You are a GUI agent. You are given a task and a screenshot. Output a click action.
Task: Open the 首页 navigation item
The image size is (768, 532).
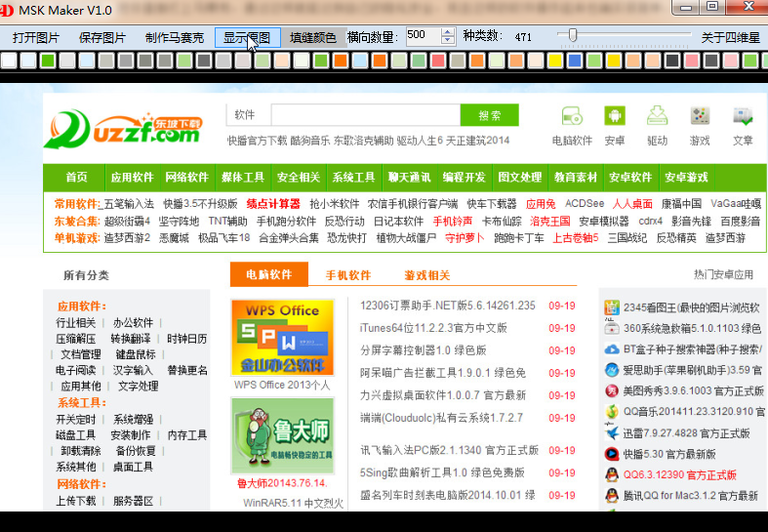[x=76, y=178]
